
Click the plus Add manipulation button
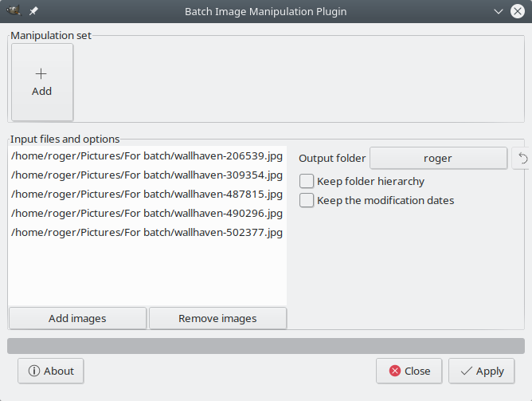click(x=42, y=82)
